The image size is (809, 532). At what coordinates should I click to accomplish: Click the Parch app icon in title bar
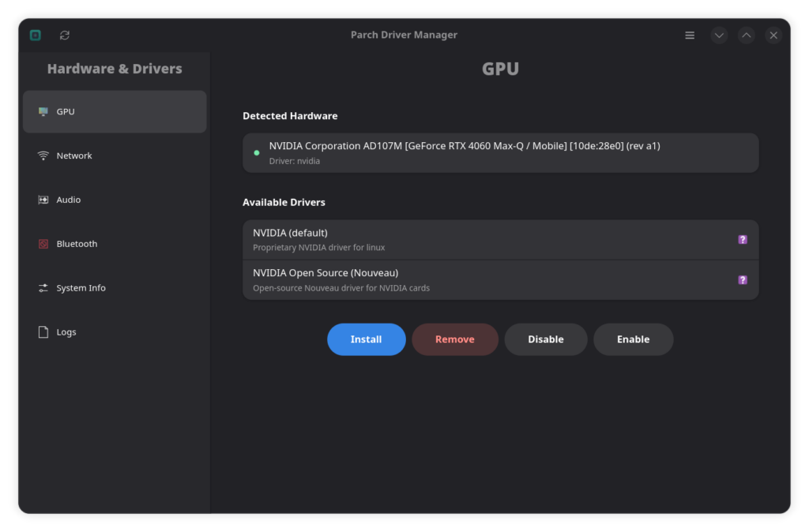click(x=35, y=35)
